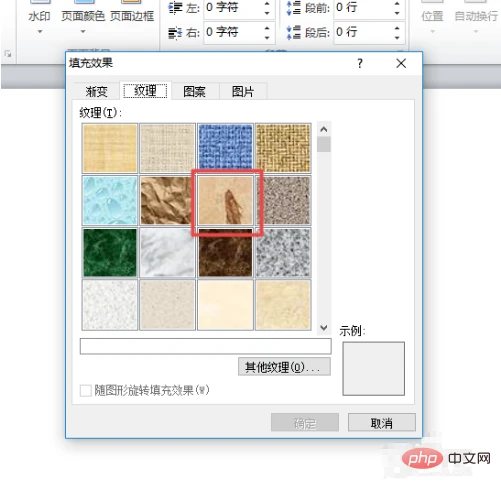This screenshot has width=501, height=491.
Task: Pick the water droplets texture
Action: 110,200
